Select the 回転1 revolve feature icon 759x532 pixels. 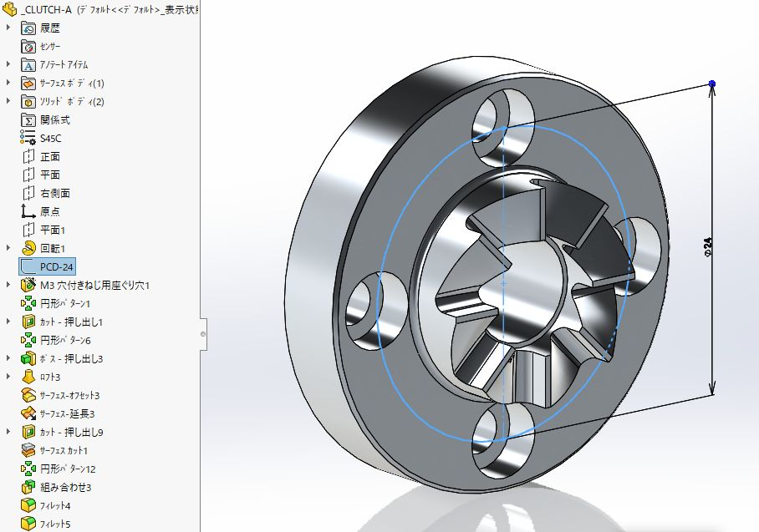coord(28,248)
